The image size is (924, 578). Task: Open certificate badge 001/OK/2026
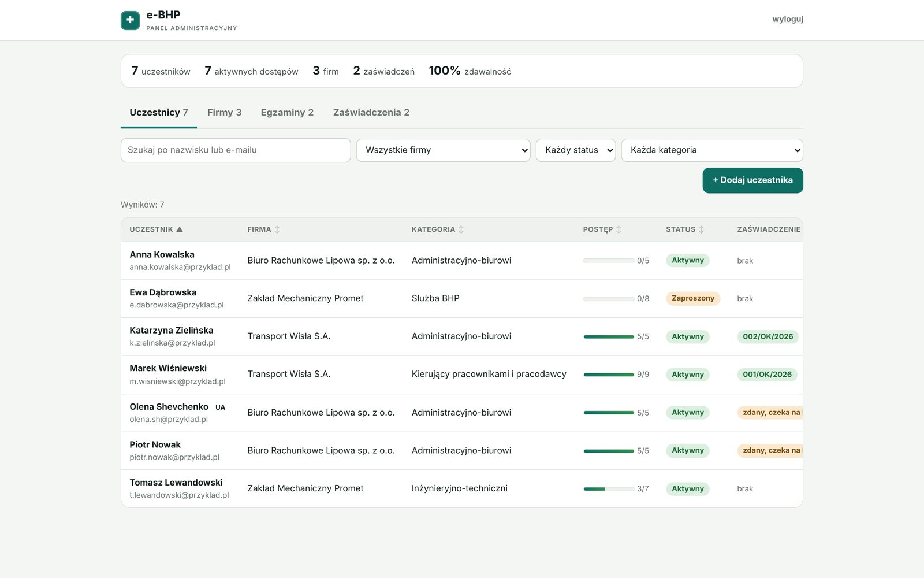coord(767,375)
